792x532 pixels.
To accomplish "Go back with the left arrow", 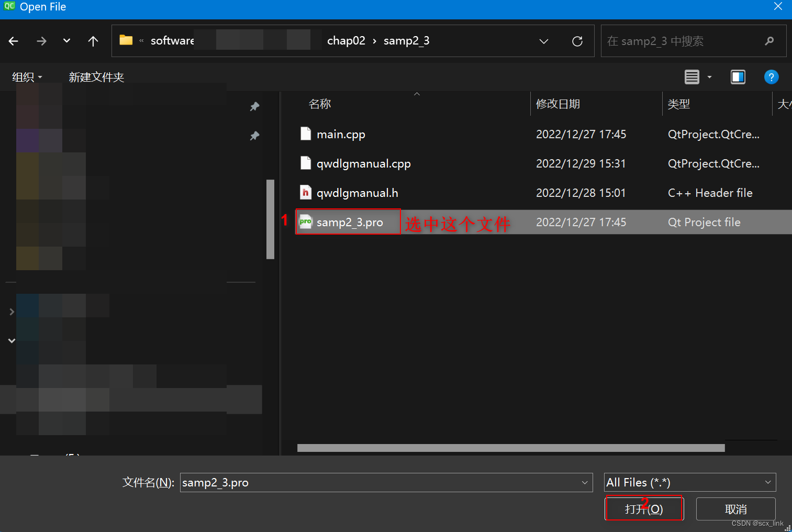I will (x=14, y=41).
